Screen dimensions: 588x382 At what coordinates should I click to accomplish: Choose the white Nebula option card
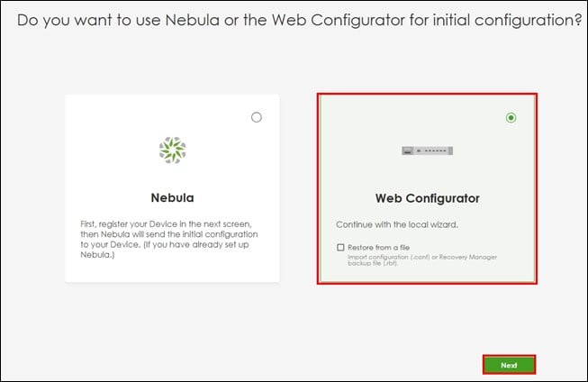pos(172,188)
